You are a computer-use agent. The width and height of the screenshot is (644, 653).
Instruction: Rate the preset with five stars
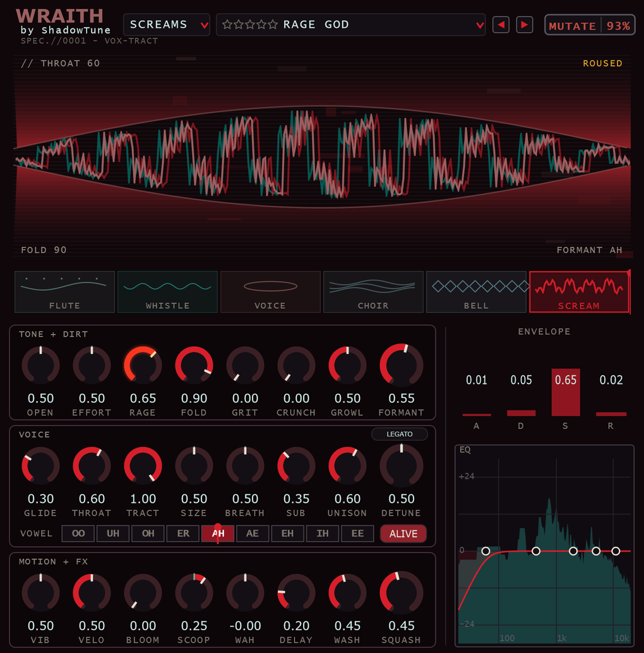coord(273,25)
